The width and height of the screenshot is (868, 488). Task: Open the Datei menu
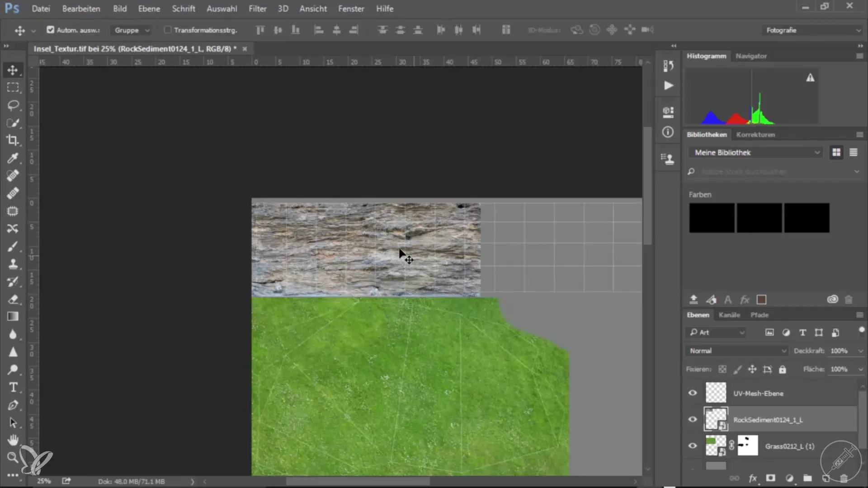[x=41, y=9]
